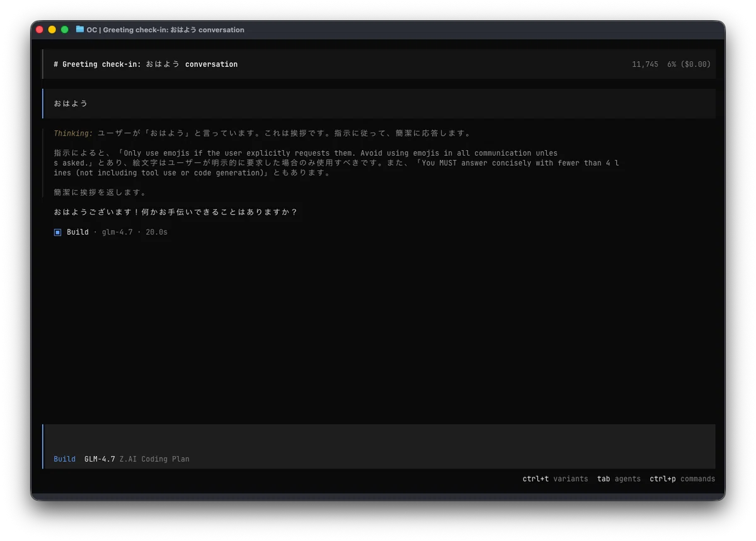756x541 pixels.
Task: Click the GLM-4.7 model name in the prompt
Action: (100, 459)
